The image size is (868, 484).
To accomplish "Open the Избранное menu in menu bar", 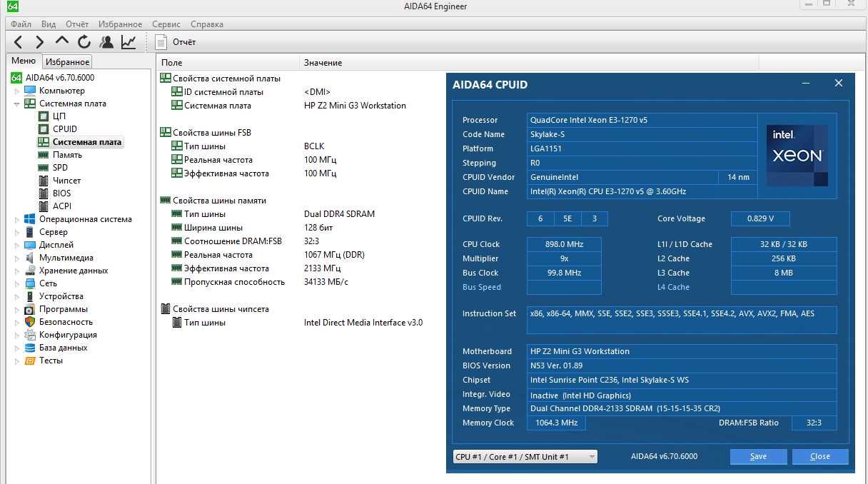I will pyautogui.click(x=120, y=24).
